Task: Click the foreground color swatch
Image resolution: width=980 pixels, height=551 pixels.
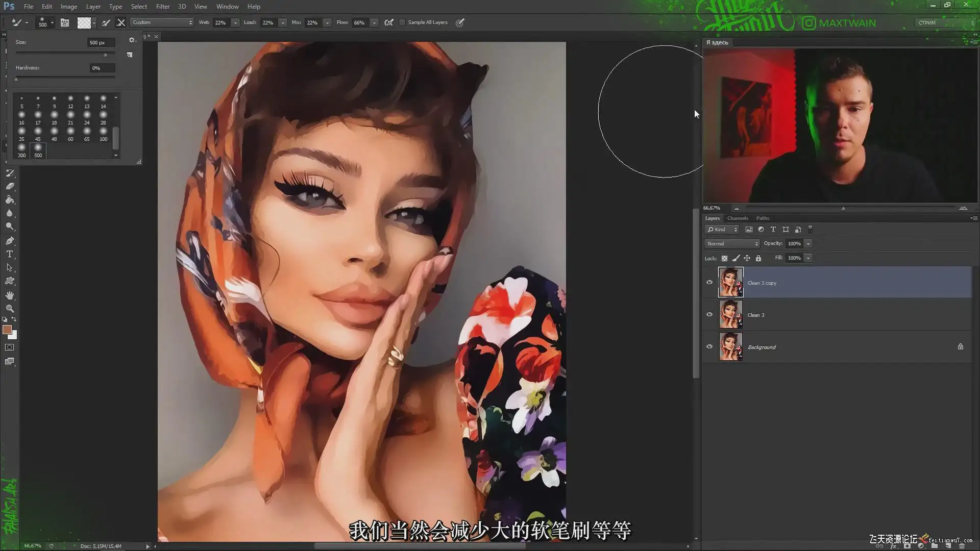Action: [x=7, y=330]
